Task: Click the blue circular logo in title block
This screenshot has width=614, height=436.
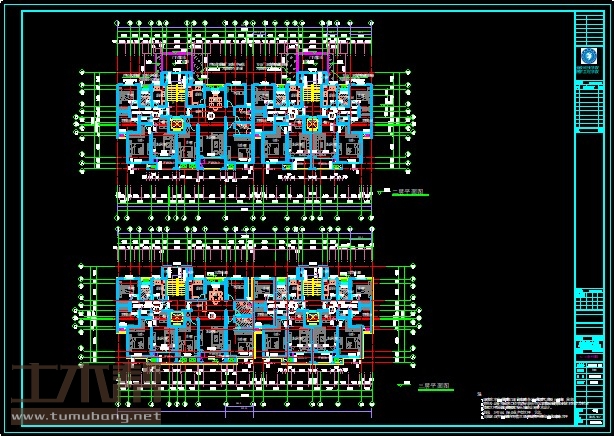Action: click(x=588, y=56)
